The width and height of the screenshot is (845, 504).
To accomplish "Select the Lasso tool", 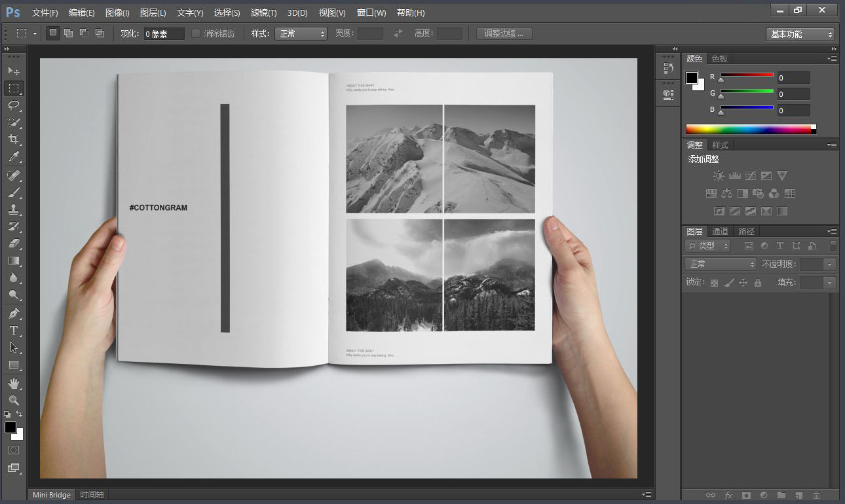I will coord(14,105).
